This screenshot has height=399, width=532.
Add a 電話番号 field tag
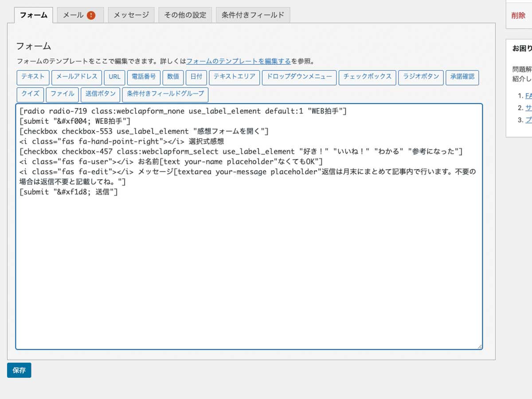tap(144, 77)
